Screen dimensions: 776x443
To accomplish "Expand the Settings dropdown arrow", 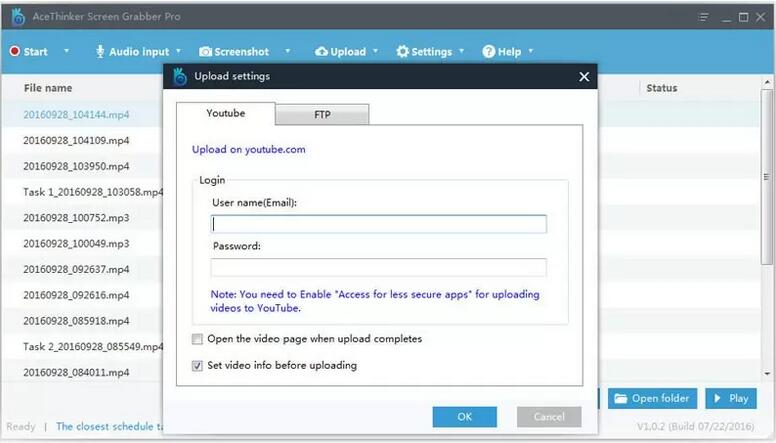I will (461, 51).
